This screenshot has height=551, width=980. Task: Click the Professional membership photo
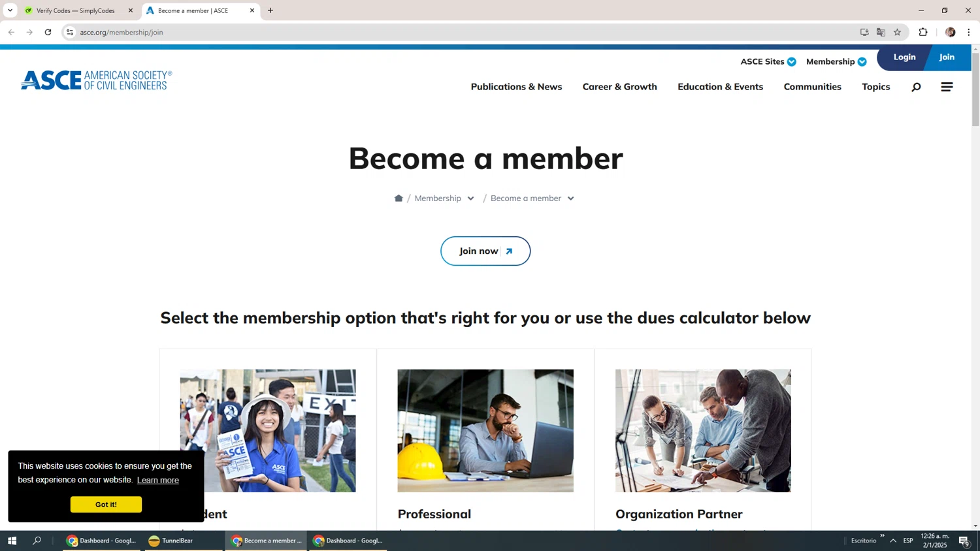pyautogui.click(x=485, y=431)
